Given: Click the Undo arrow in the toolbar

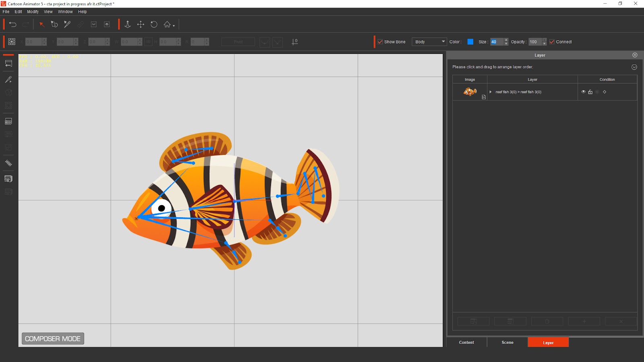Looking at the screenshot, I should pos(12,25).
